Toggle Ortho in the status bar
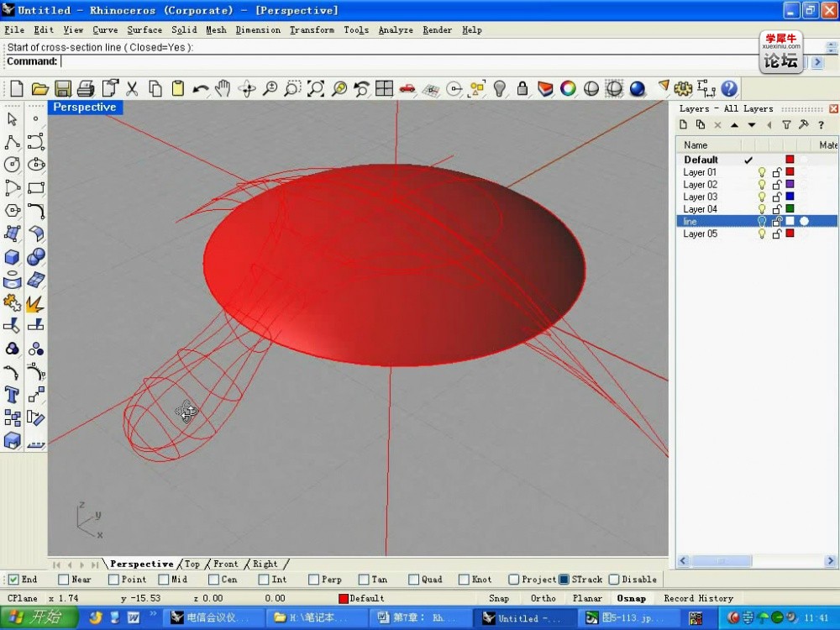 [543, 598]
